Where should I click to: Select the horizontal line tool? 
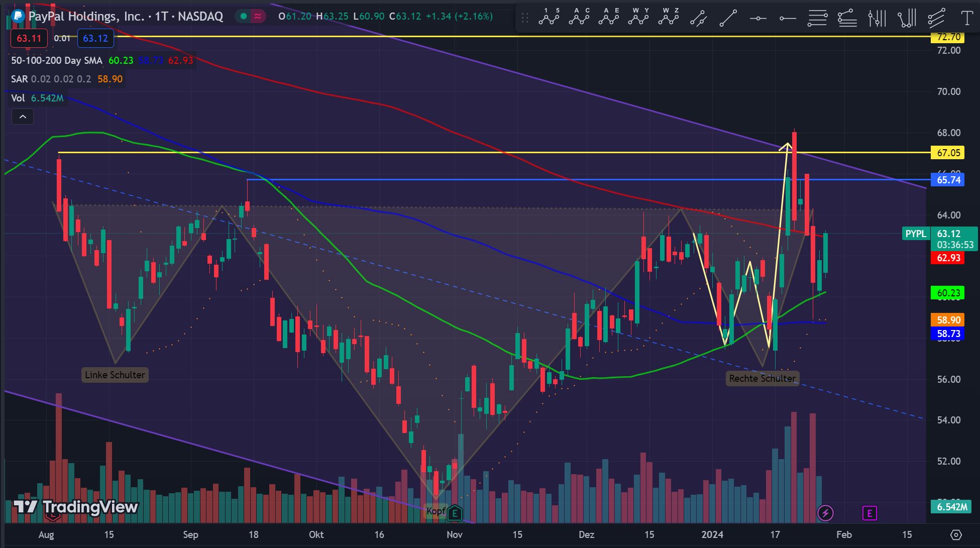tap(758, 19)
